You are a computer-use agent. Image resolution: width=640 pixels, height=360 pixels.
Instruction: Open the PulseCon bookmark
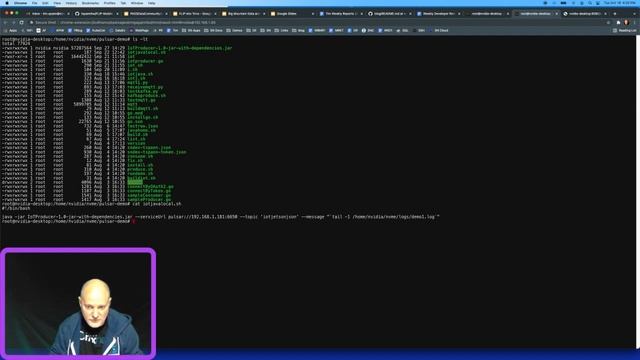[96, 30]
